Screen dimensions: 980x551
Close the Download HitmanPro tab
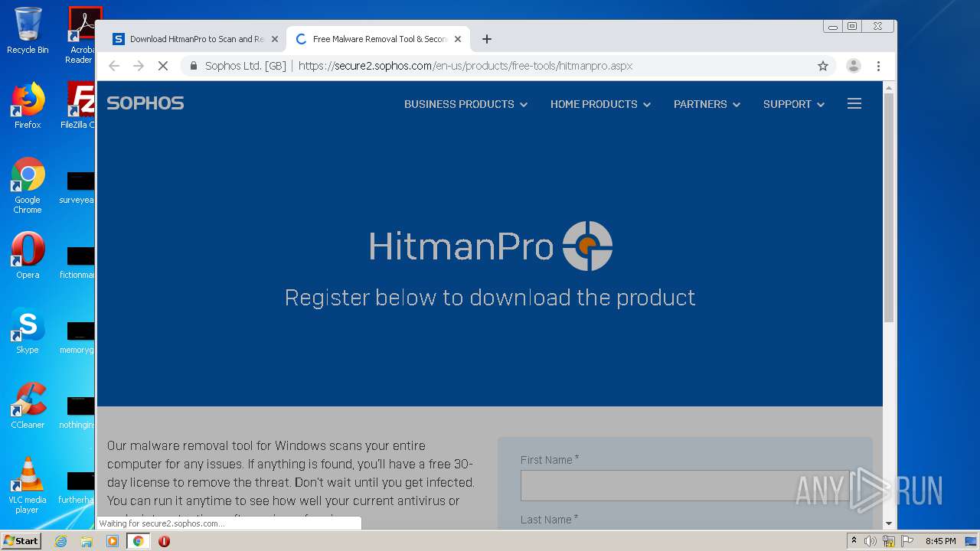(x=275, y=39)
